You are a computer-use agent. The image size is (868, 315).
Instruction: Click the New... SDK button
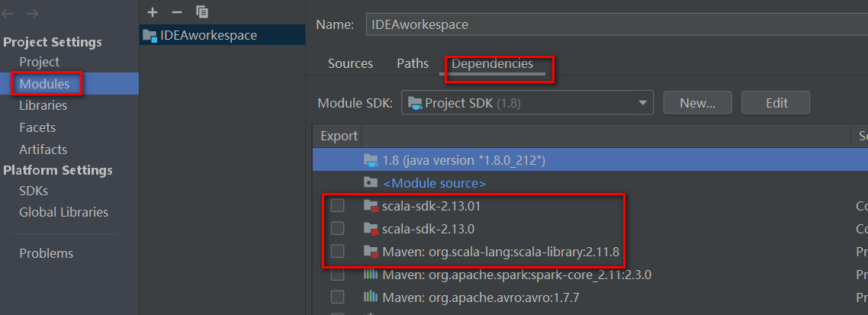coord(697,102)
